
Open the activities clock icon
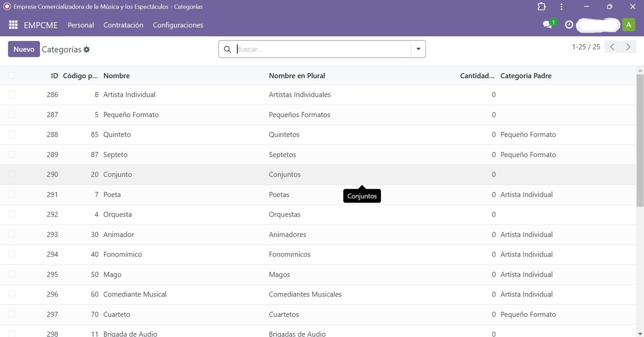[569, 25]
